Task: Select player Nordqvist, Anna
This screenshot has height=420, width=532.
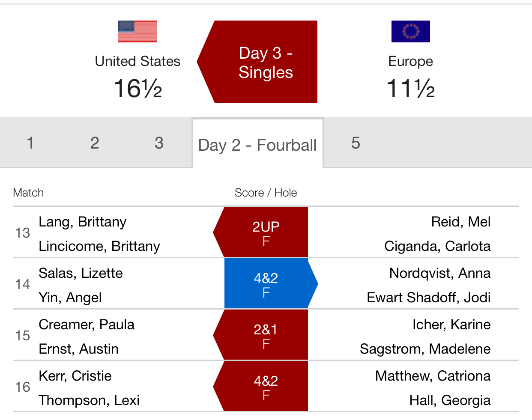Action: pyautogui.click(x=440, y=273)
